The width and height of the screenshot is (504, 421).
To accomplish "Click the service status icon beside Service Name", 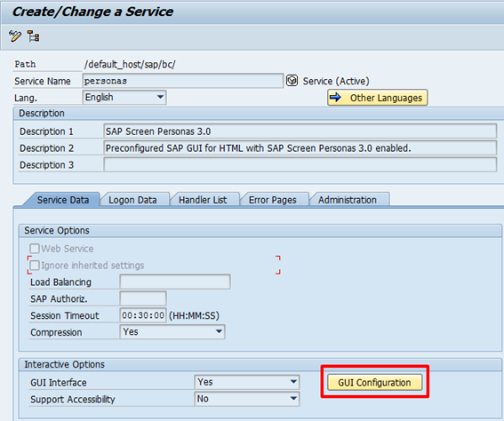I will pos(292,81).
